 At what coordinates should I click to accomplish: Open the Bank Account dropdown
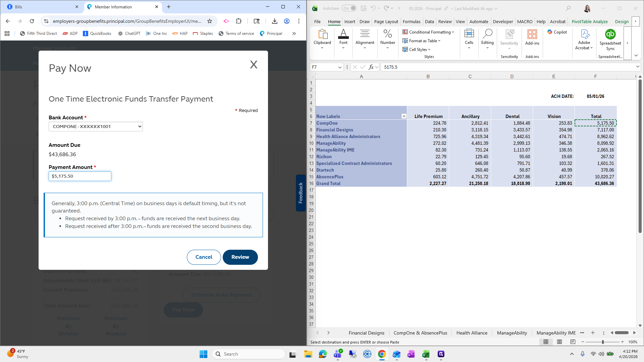[x=96, y=126]
